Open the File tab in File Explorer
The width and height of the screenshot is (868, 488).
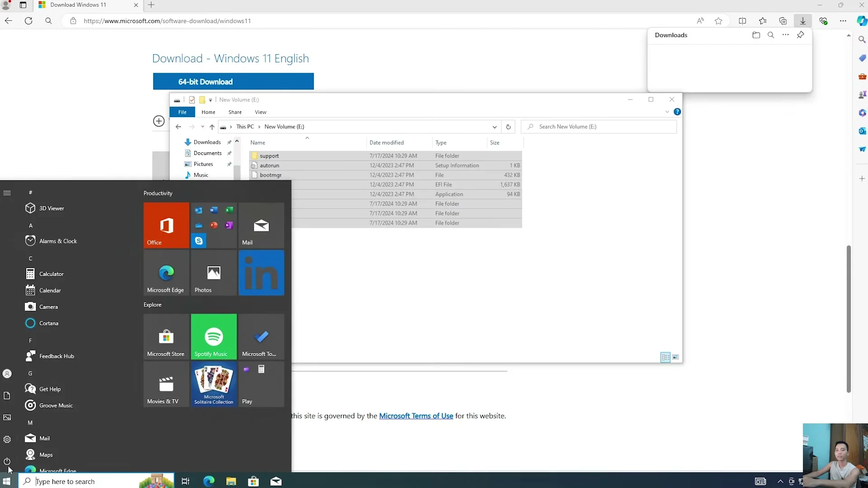tap(182, 112)
